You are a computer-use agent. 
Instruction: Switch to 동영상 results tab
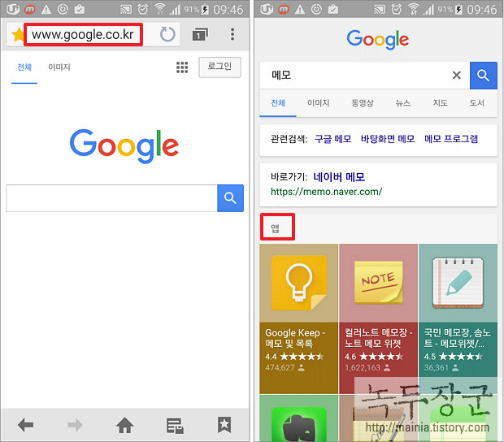pos(363,103)
